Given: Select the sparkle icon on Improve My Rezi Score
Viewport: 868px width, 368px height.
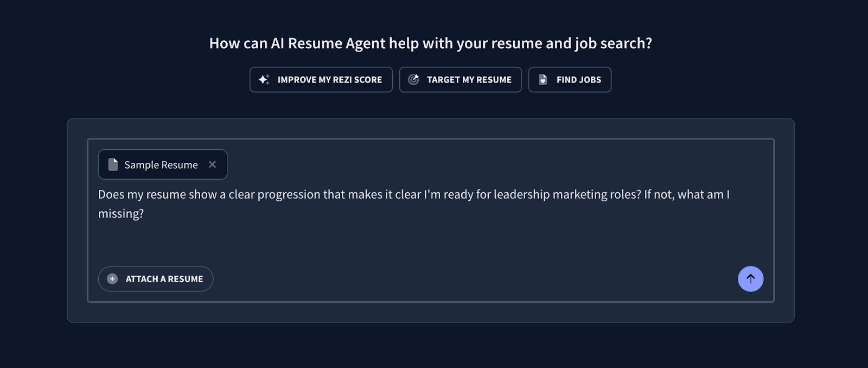Looking at the screenshot, I should pos(264,79).
